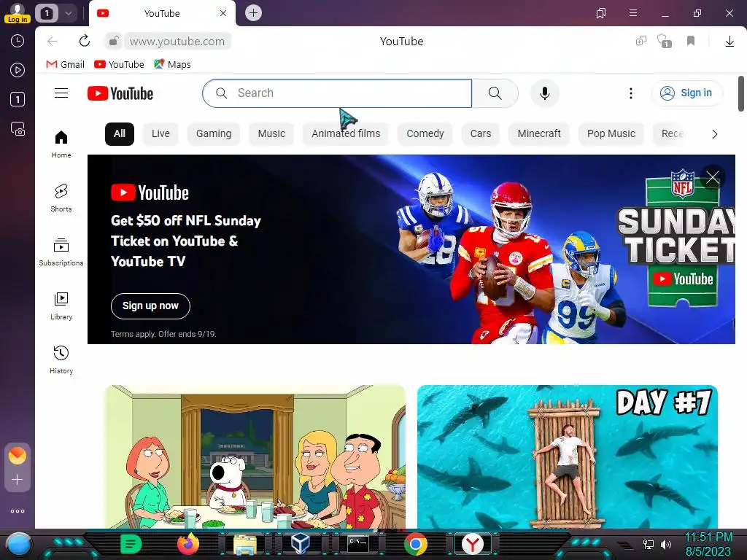Click the site lock icon in address bar
Screen dimensions: 747x560
pyautogui.click(x=113, y=41)
